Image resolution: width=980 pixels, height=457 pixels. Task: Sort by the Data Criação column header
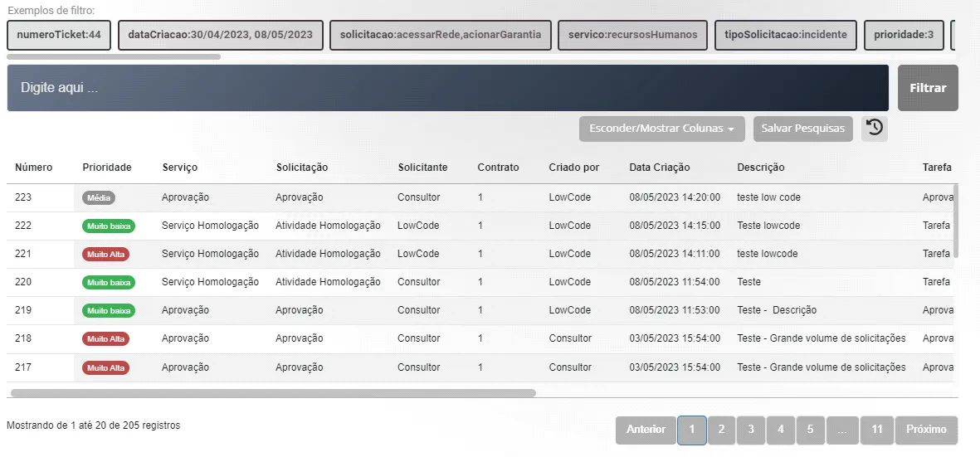(660, 168)
